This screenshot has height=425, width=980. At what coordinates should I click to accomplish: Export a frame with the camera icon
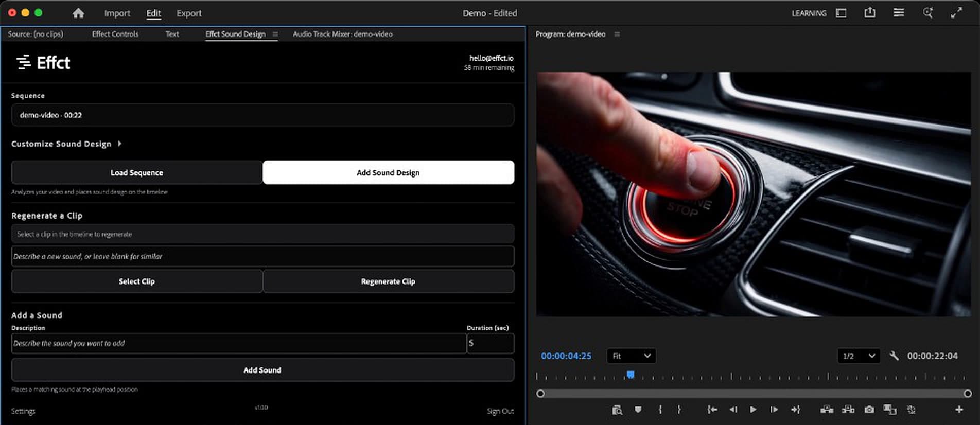tap(869, 410)
